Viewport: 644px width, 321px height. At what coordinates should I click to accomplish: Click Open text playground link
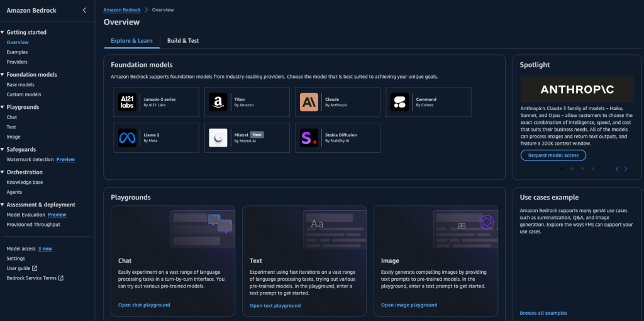[x=275, y=306]
